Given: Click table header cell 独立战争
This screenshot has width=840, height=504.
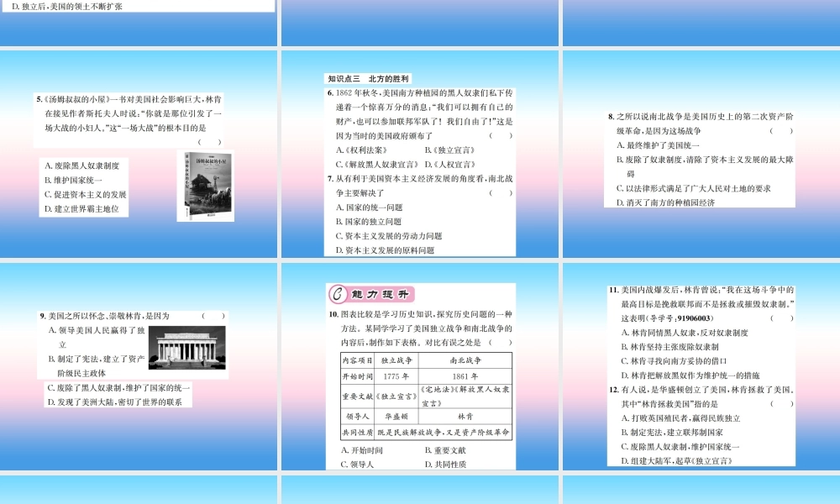Looking at the screenshot, I should pyautogui.click(x=396, y=361).
